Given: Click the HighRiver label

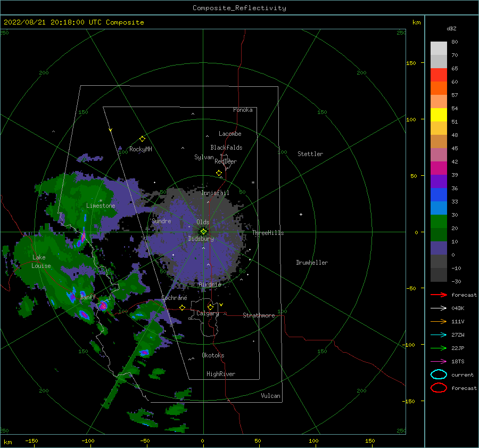Looking at the screenshot, I should click(221, 374).
